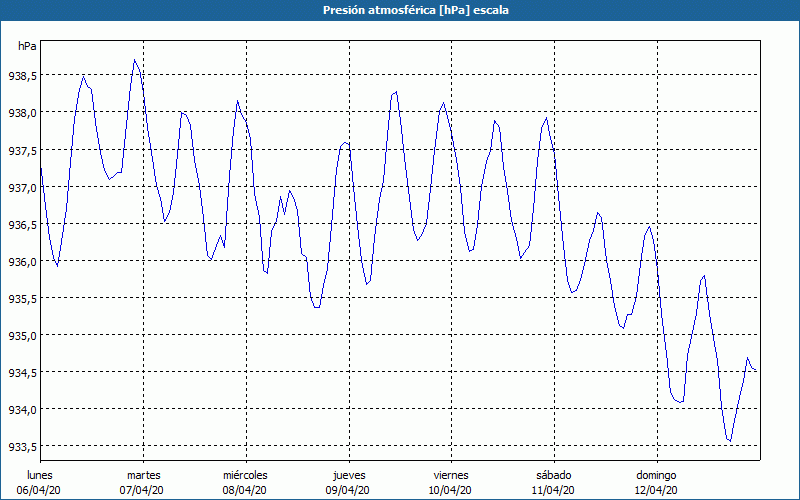Screen dimensions: 800x500
Task: Click the 937,5 y-axis value
Action: pyautogui.click(x=22, y=151)
